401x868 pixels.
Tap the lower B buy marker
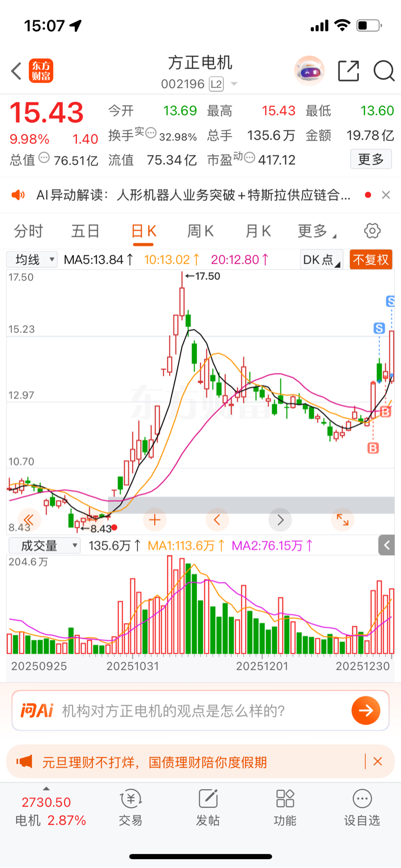coord(373,448)
